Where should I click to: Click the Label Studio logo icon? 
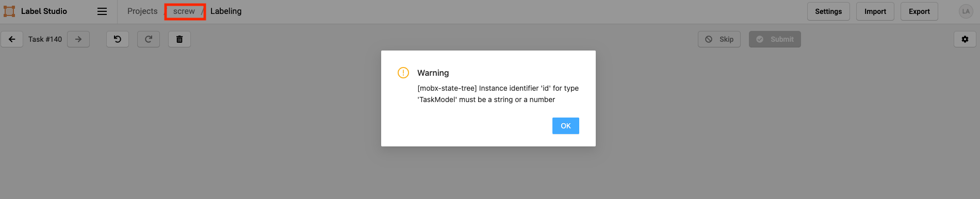(x=9, y=11)
